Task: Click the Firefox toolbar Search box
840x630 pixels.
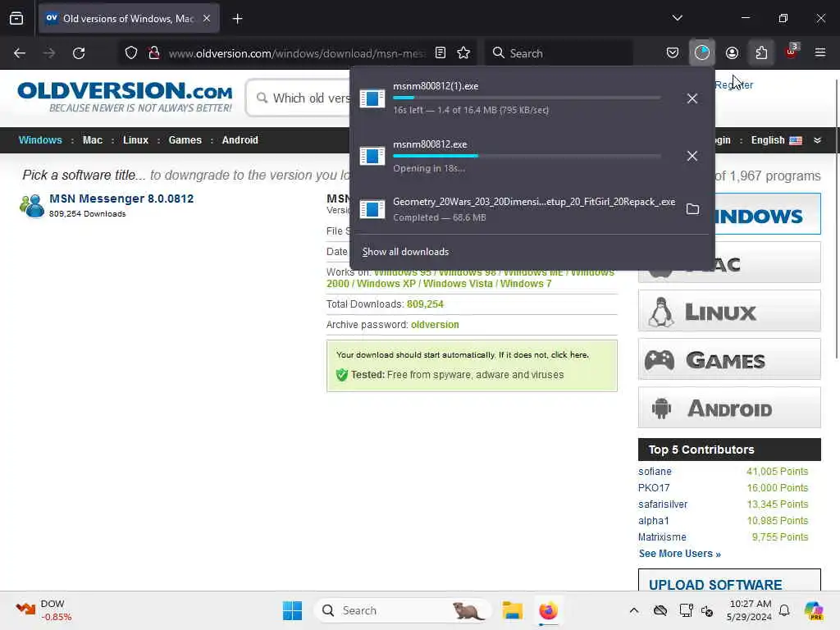Action: (559, 53)
